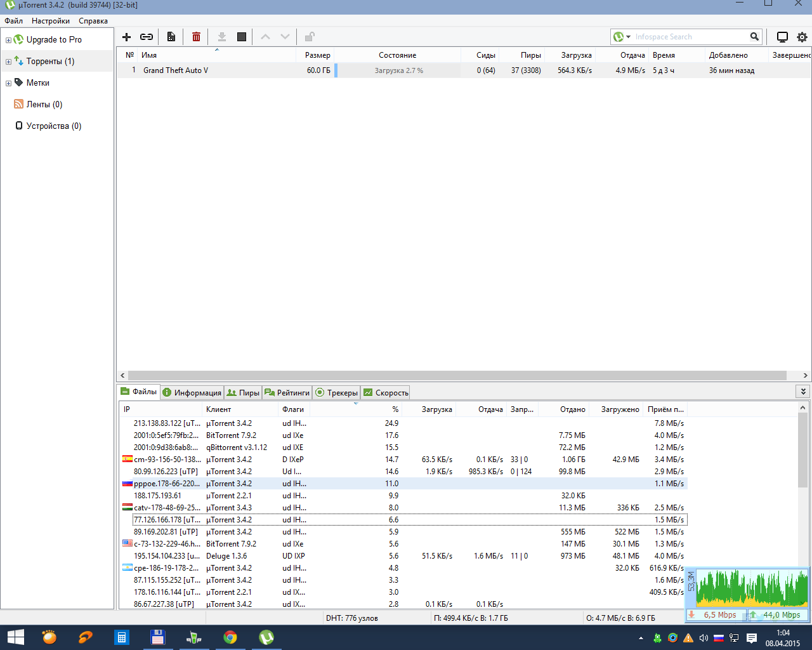Switch to the Трекеры tab

tap(337, 392)
